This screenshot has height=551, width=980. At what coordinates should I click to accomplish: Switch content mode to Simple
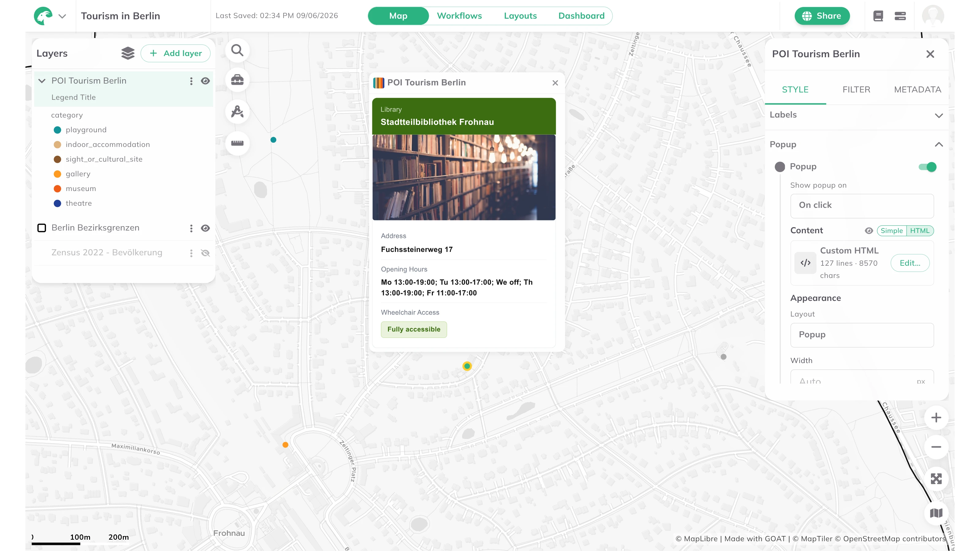tap(892, 231)
